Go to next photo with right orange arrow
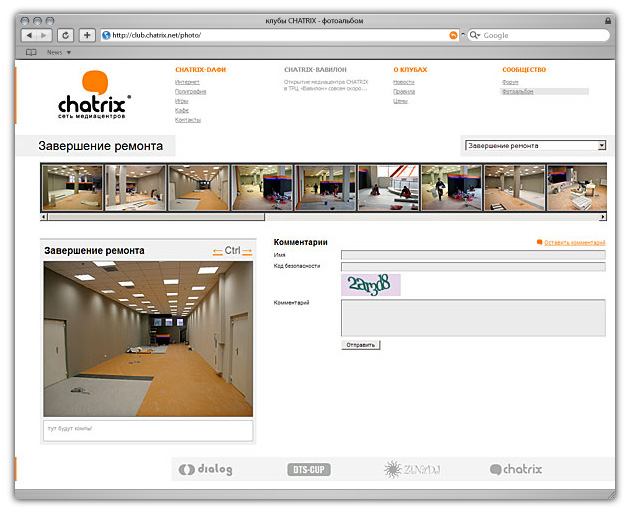Image resolution: width=631 pixels, height=513 pixels. pyautogui.click(x=247, y=252)
